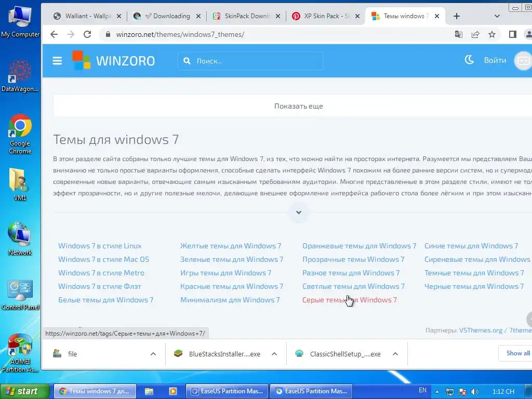Image resolution: width=532 pixels, height=399 pixels.
Task: Open the media player taskbar icon
Action: point(172,391)
